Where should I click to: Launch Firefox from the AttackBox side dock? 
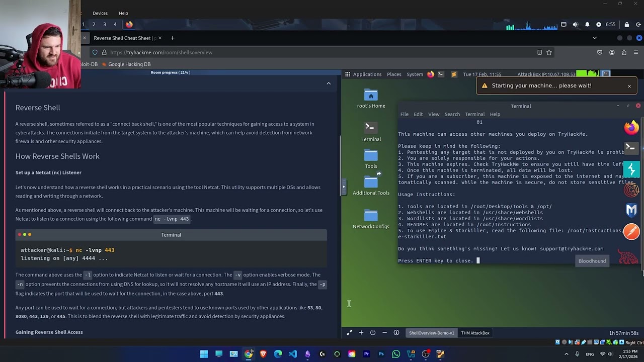[x=631, y=127]
